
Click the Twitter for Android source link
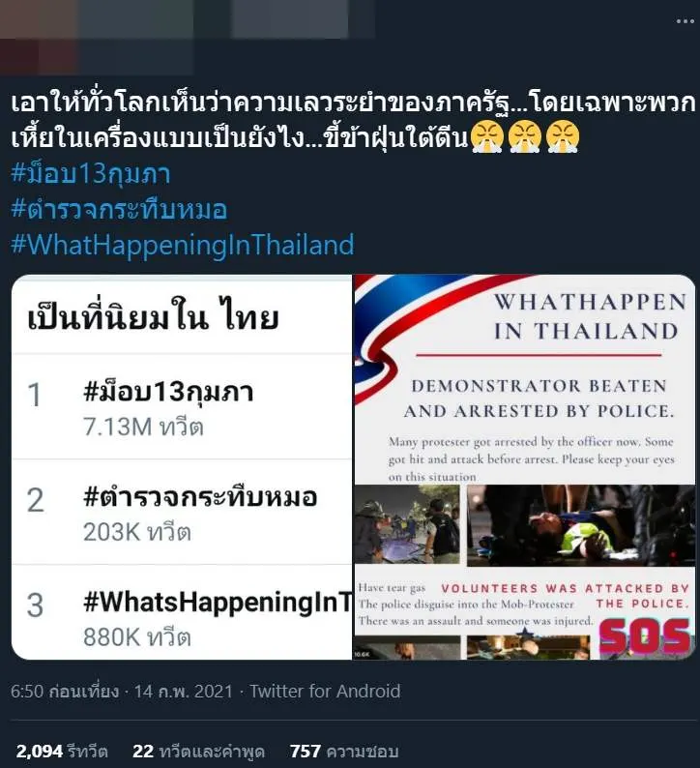325,691
